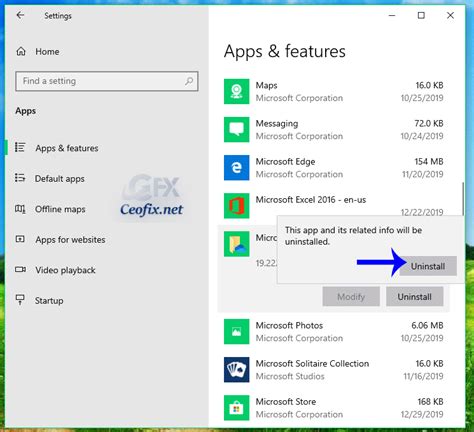Select the Default apps sidebar icon
Viewport: 474px width, 432px height.
click(20, 178)
